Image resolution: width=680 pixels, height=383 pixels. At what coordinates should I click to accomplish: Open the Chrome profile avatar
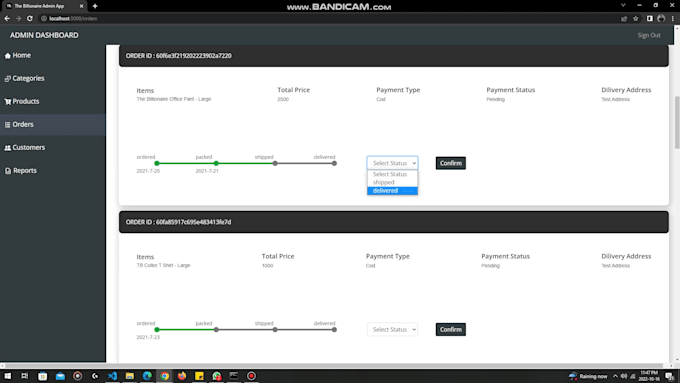[x=661, y=19]
